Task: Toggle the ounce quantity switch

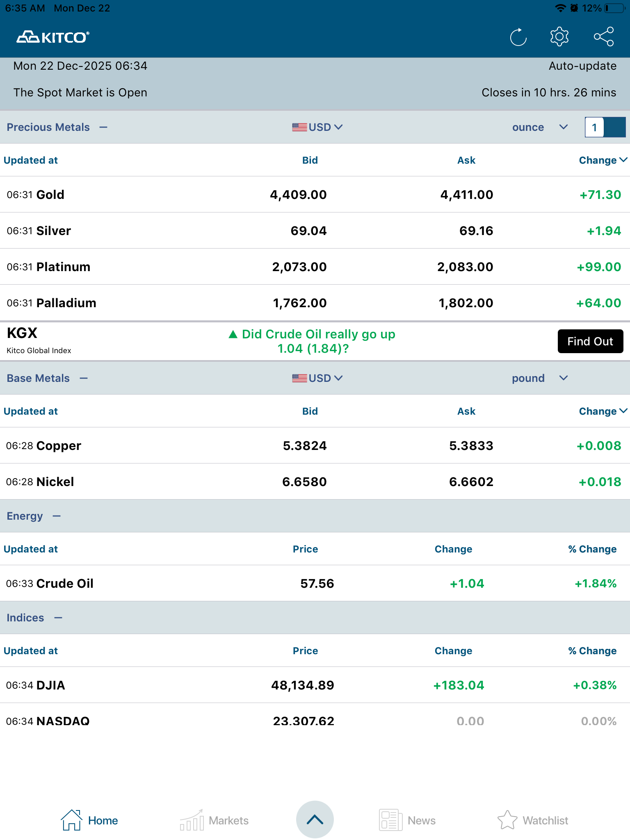Action: 605,127
